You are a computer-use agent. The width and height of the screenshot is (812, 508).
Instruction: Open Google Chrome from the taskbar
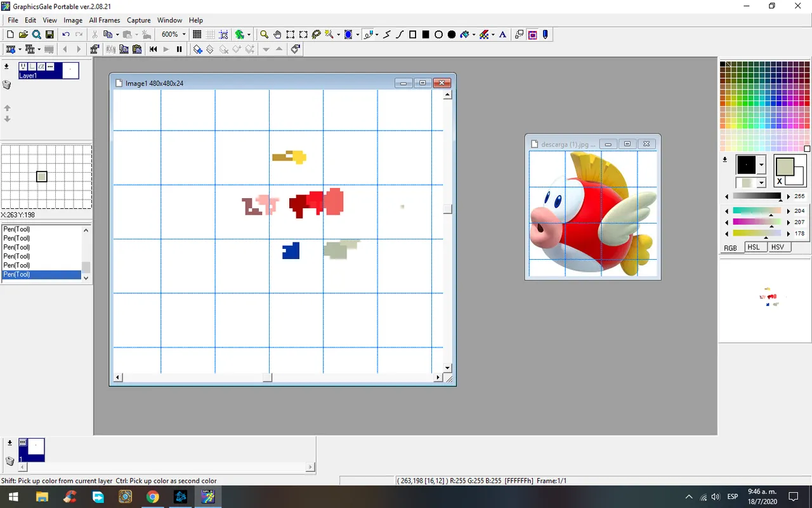[x=152, y=497]
